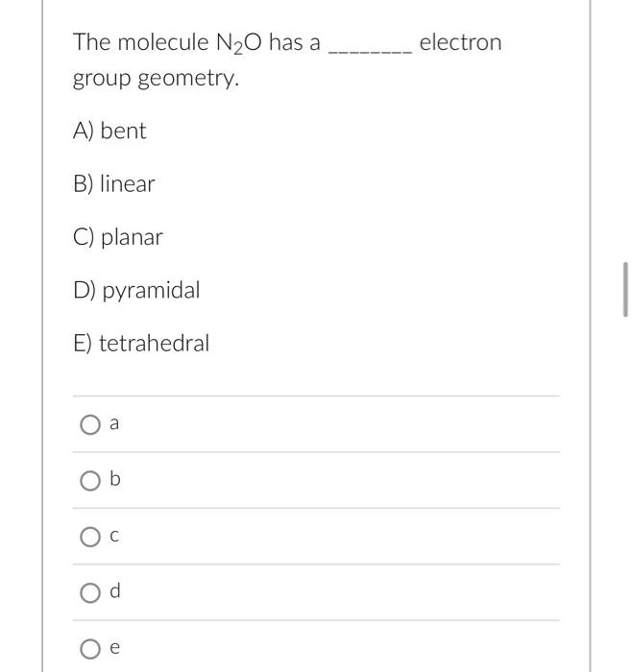The image size is (633, 672).
Task: Click the letter label 'b' beside its radio
Action: pyautogui.click(x=115, y=478)
